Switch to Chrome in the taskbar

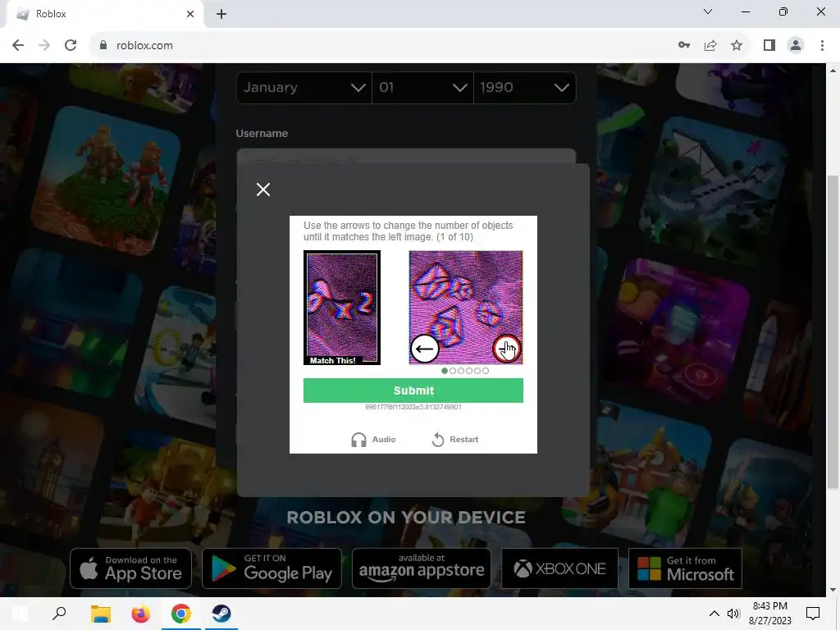pyautogui.click(x=181, y=614)
